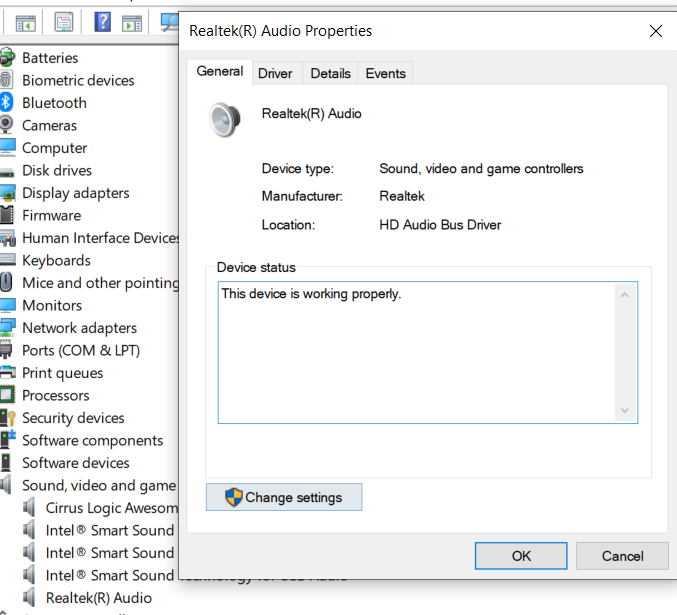
Task: Click the large speaker icon in Properties dialog
Action: [225, 120]
